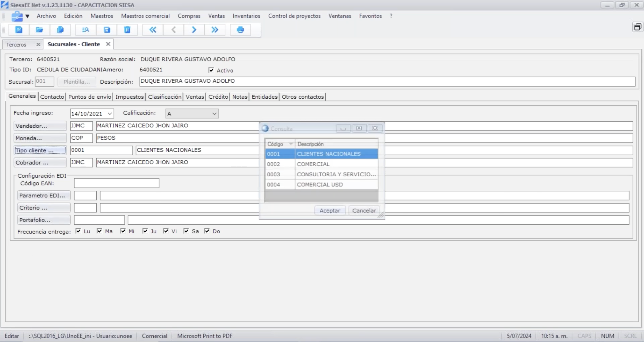Click the delete trash toolbar icon
The height and width of the screenshot is (342, 644).
(x=127, y=30)
